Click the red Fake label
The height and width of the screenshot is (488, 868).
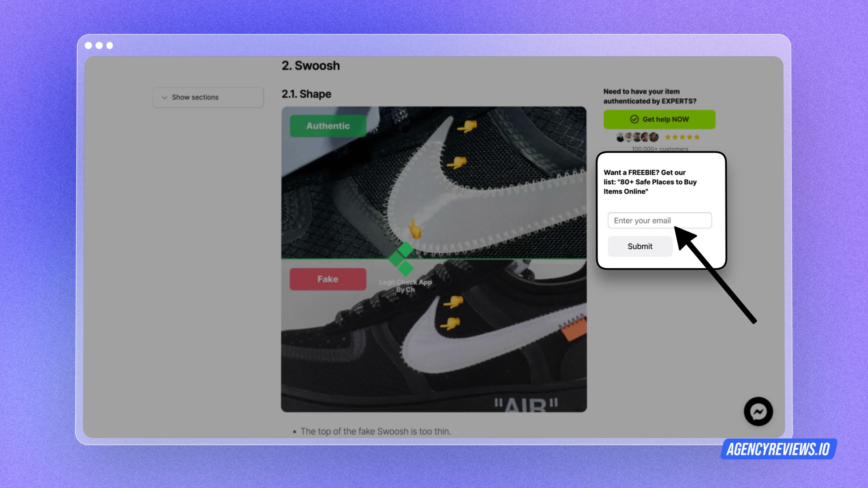click(x=328, y=279)
